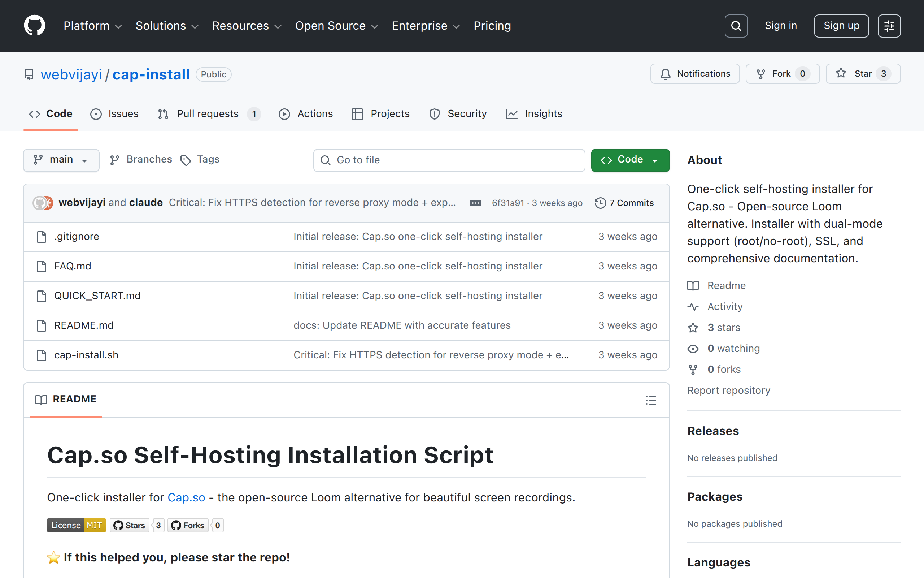Open the Packages heading link
The width and height of the screenshot is (924, 578).
(x=715, y=497)
